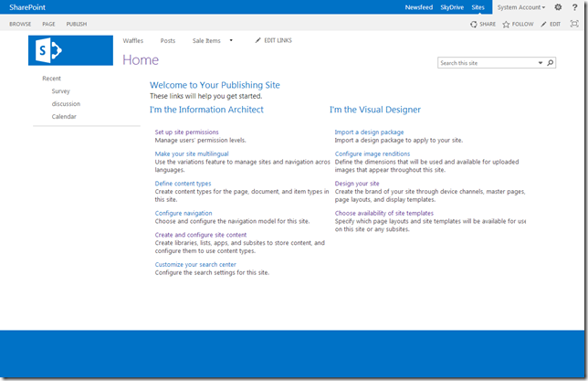This screenshot has height=381, width=588.
Task: Open the Publish ribbon tab
Action: 77,24
